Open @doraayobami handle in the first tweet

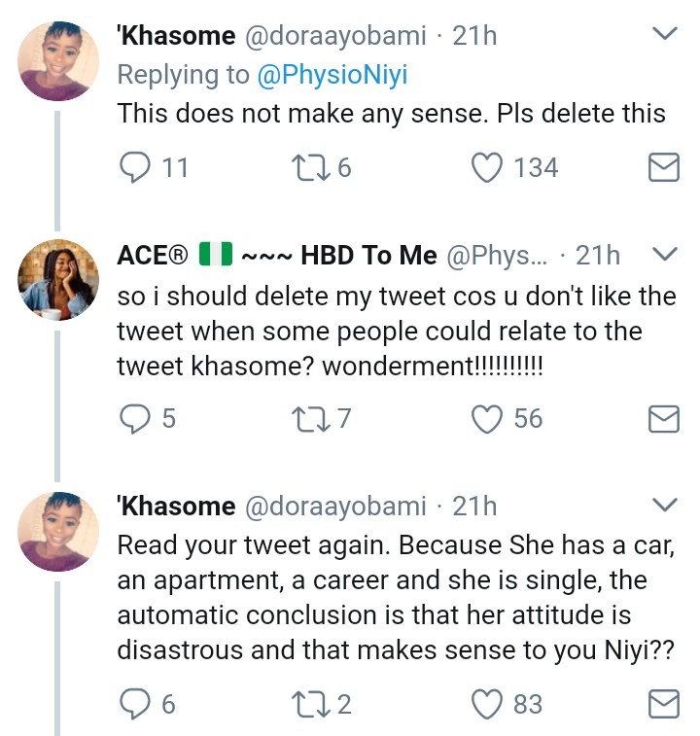click(335, 37)
